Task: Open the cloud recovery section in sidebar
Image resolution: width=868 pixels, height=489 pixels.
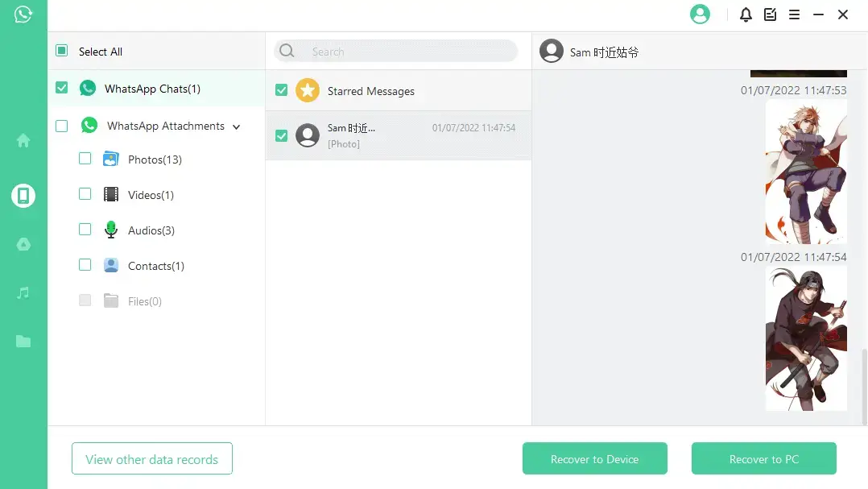Action: point(22,244)
